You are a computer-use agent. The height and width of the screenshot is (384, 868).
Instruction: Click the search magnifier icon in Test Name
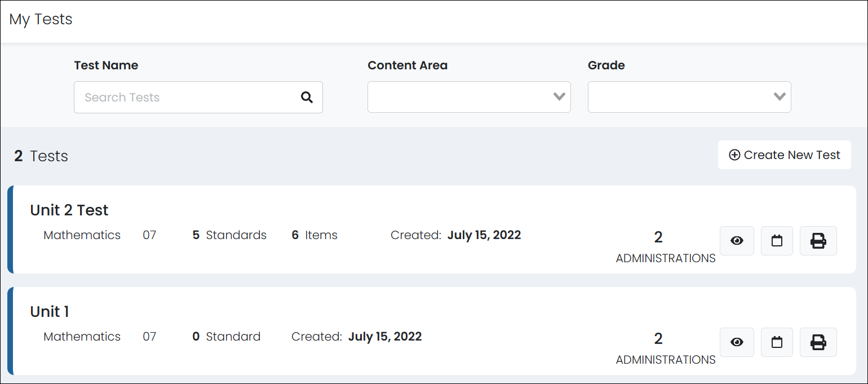tap(307, 97)
